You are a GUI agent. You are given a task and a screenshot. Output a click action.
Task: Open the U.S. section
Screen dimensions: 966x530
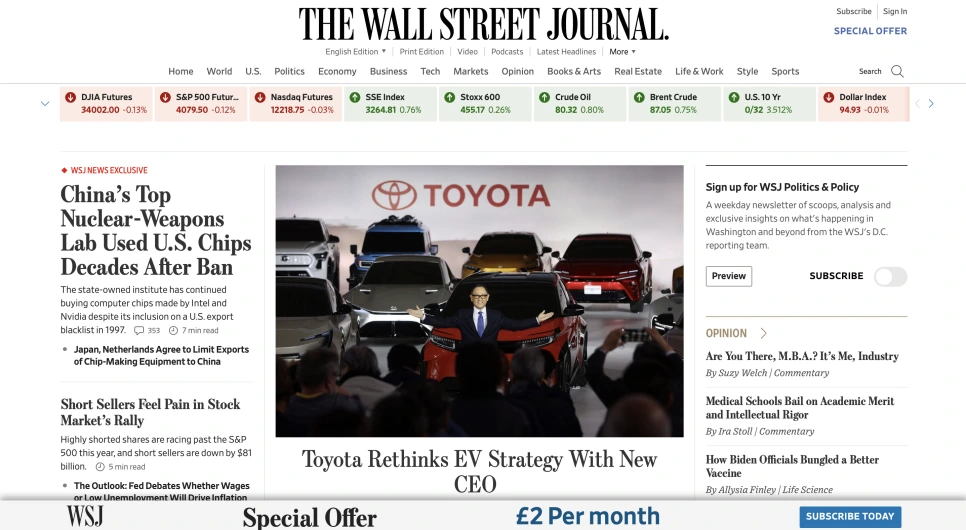(253, 71)
